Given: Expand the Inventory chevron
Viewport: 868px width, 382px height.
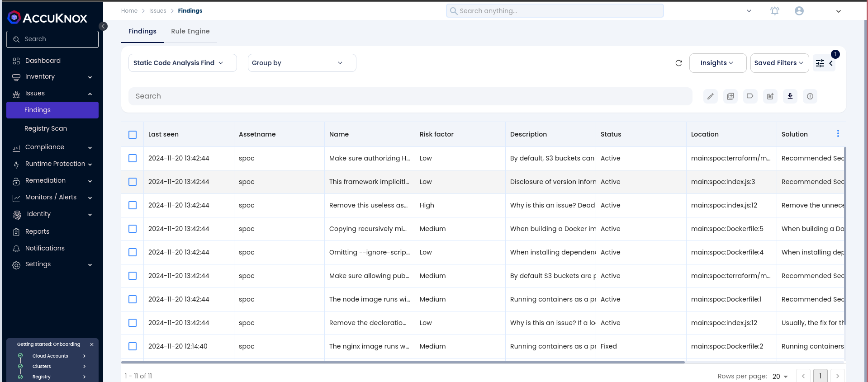Looking at the screenshot, I should point(90,77).
